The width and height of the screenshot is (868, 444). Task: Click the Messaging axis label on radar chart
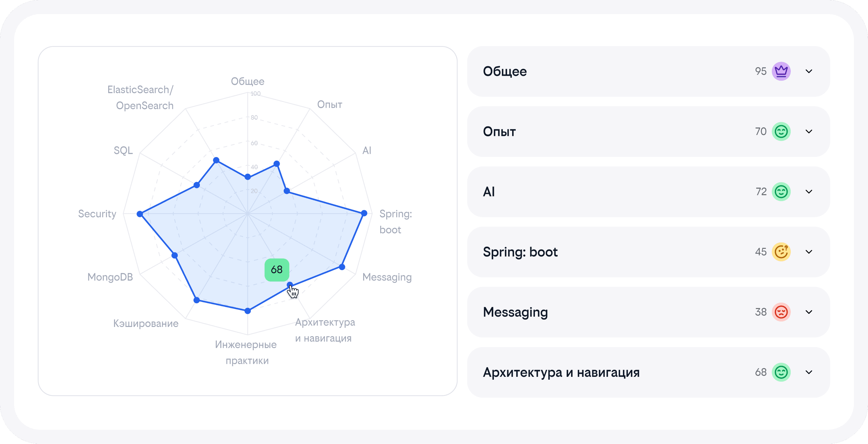[387, 277]
